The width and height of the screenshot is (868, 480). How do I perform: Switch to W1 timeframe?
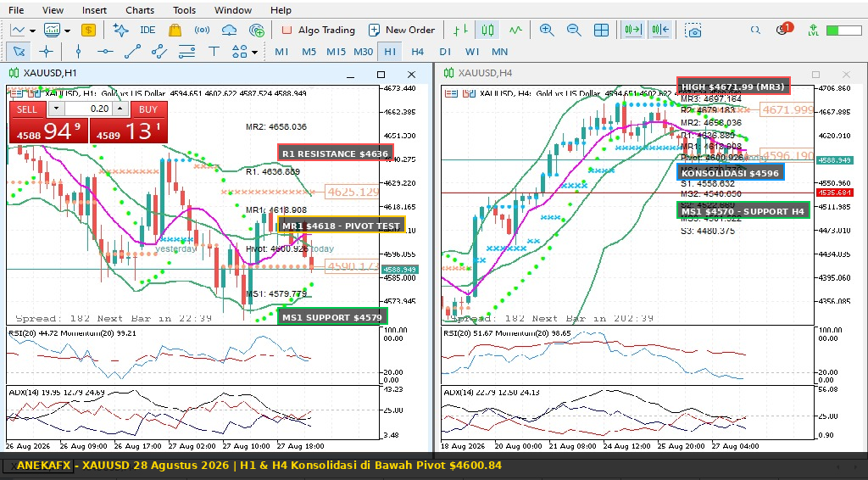472,52
